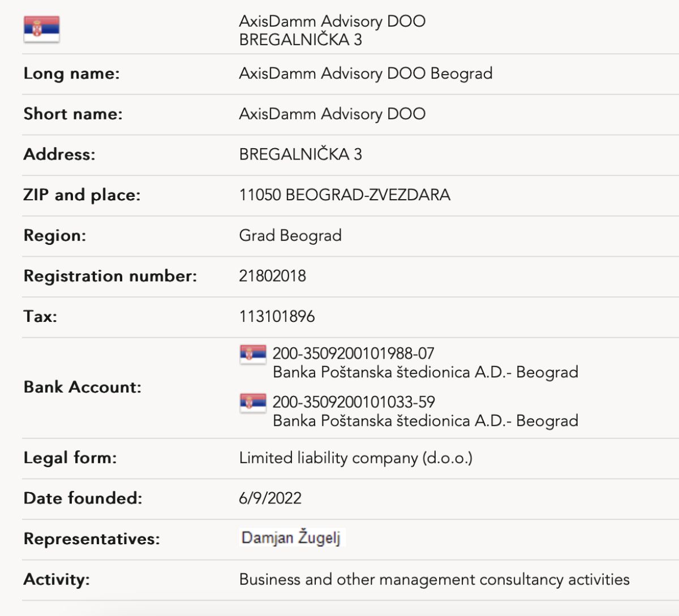Click the Limited liability company legal form text

pyautogui.click(x=355, y=458)
